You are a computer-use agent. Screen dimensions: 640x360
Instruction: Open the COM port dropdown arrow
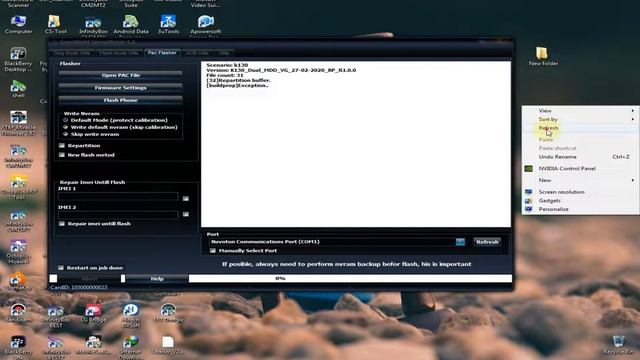click(x=460, y=242)
